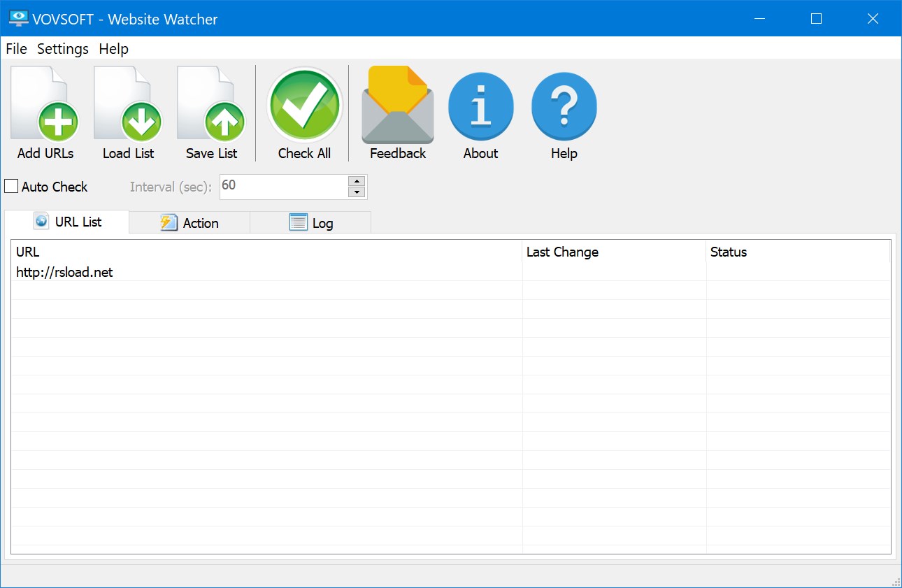Screen dimensions: 902x588
Task: Click the interval down arrow stepper
Action: (357, 192)
